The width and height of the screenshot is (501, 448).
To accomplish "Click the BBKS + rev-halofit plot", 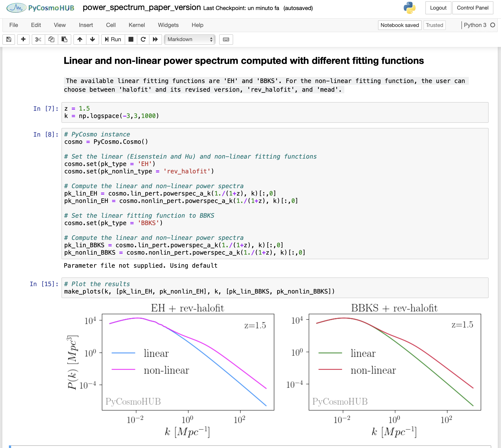I will click(x=395, y=362).
